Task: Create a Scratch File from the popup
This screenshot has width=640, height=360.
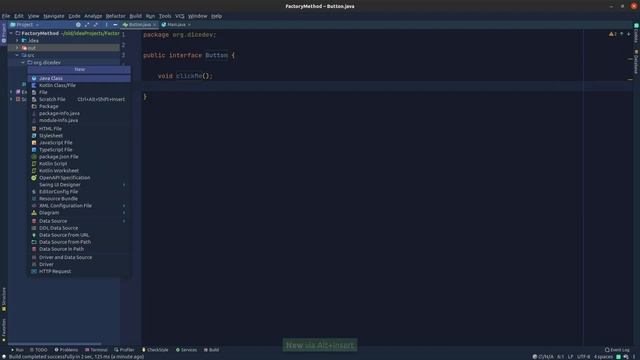Action: point(79,99)
